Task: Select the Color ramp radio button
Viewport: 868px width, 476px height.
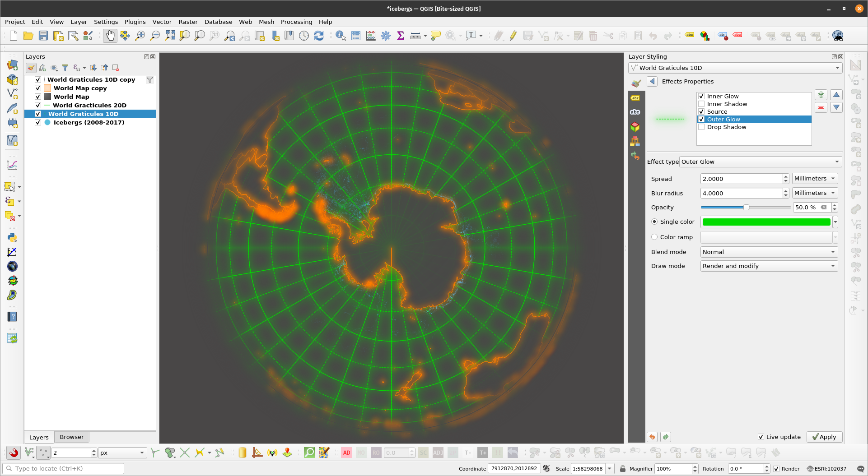Action: (x=654, y=237)
